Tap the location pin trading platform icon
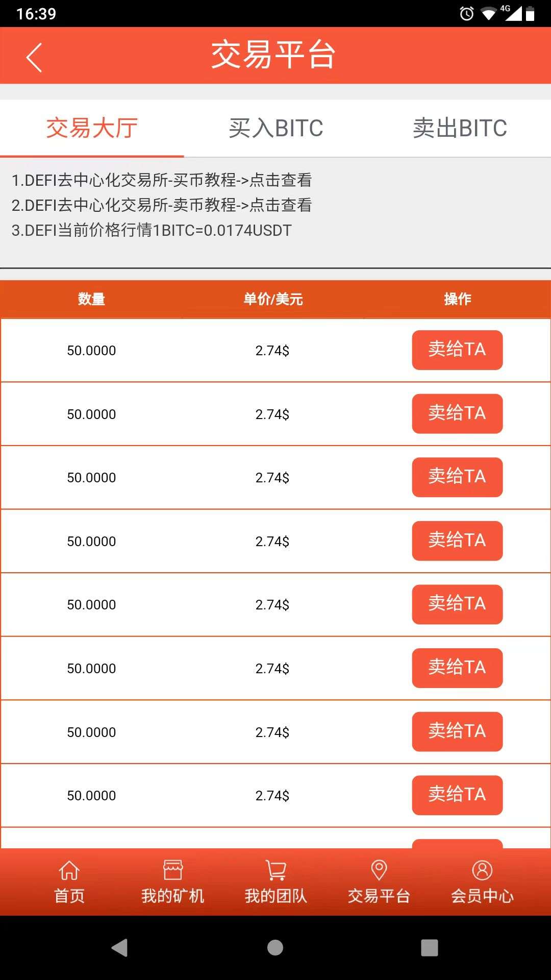Screen dimensions: 551x980 (x=379, y=871)
